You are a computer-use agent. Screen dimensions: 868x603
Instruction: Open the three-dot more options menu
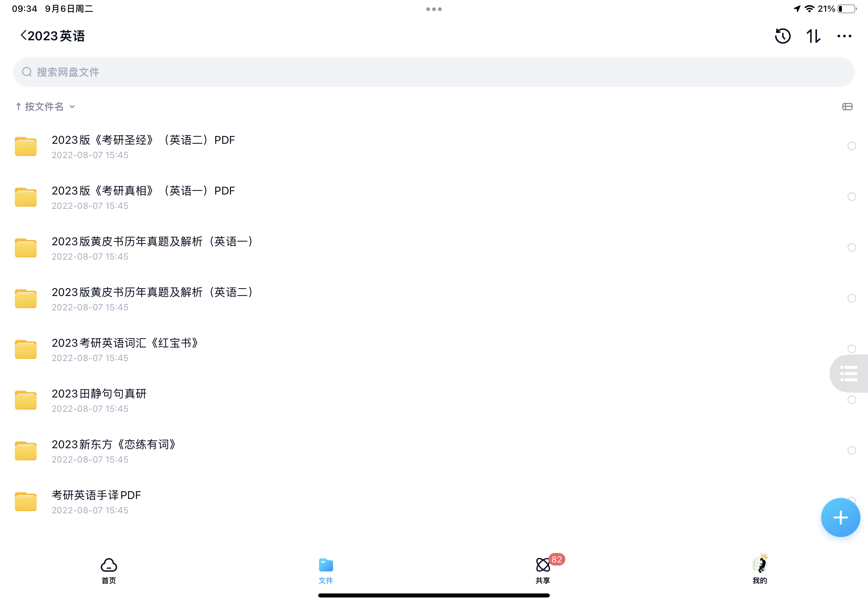tap(844, 36)
